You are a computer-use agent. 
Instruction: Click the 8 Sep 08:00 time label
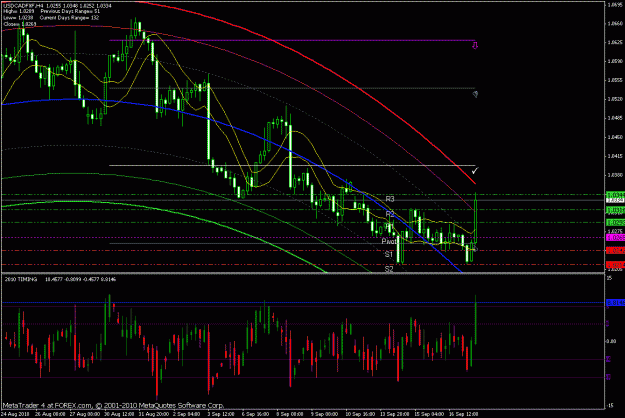292,414
